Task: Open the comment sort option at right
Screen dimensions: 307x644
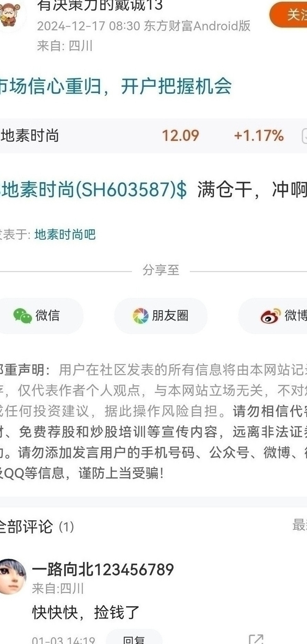Action: (299, 525)
